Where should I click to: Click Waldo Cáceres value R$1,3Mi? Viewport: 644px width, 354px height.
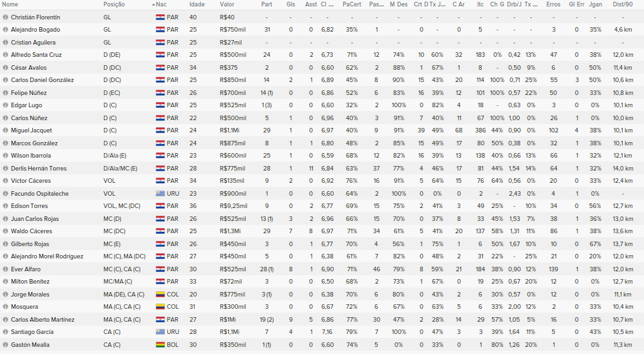[x=230, y=231]
